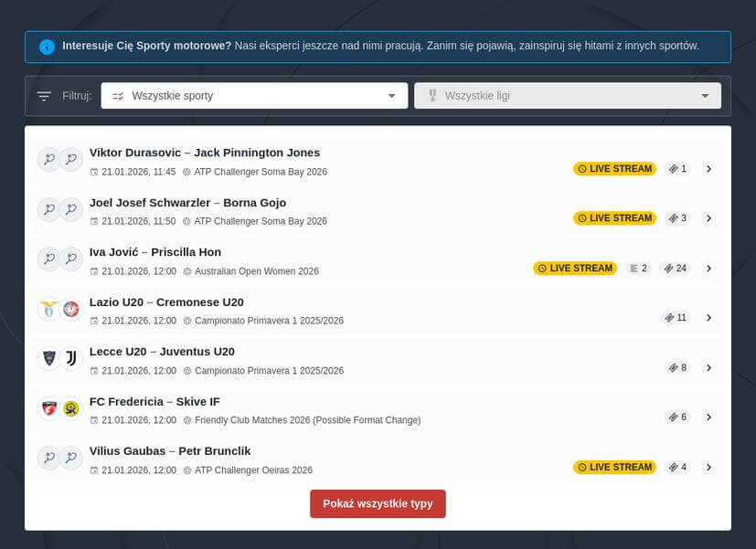
Task: Click the FC Fredericia team crest
Action: 48,408
